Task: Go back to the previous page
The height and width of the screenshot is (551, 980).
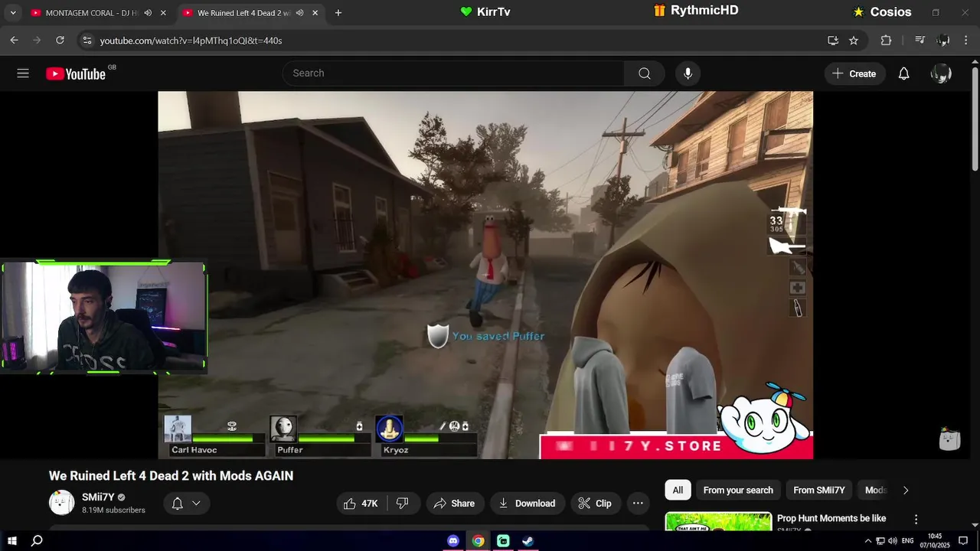Action: (x=14, y=41)
